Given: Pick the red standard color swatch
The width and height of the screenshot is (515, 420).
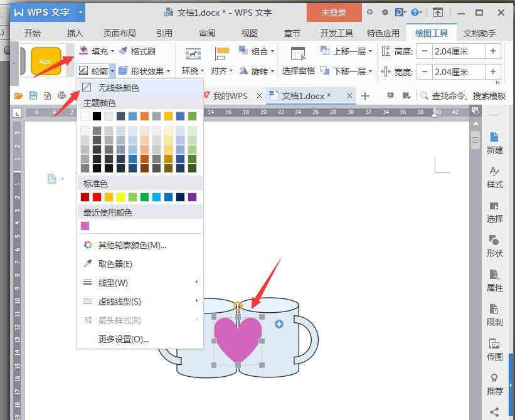Looking at the screenshot, I should (x=97, y=197).
